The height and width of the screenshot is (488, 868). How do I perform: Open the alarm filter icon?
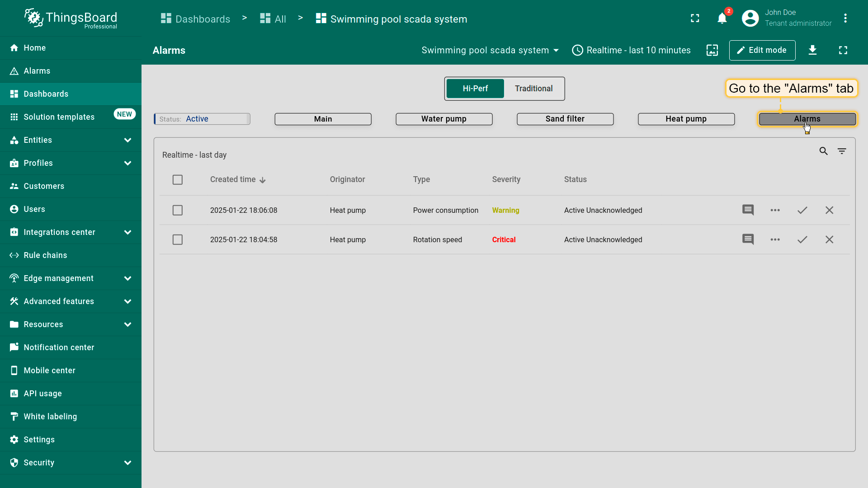pyautogui.click(x=841, y=151)
